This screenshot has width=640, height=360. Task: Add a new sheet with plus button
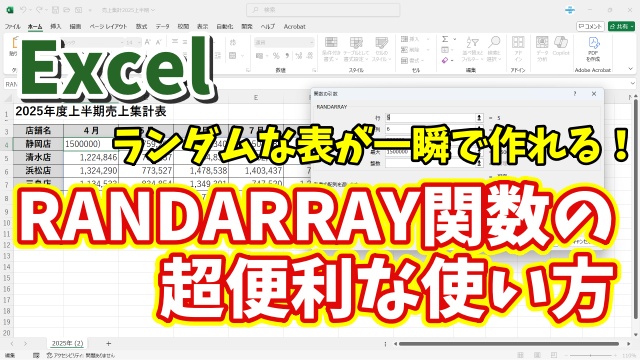[x=109, y=344]
